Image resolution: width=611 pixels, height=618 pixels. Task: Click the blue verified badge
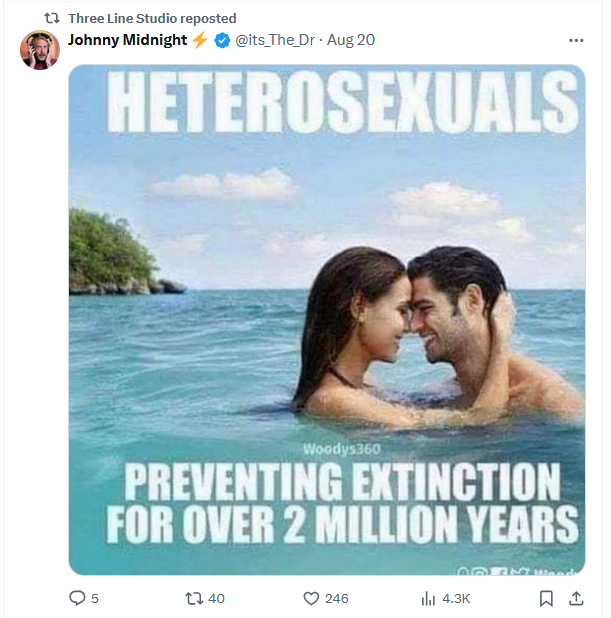click(x=222, y=40)
